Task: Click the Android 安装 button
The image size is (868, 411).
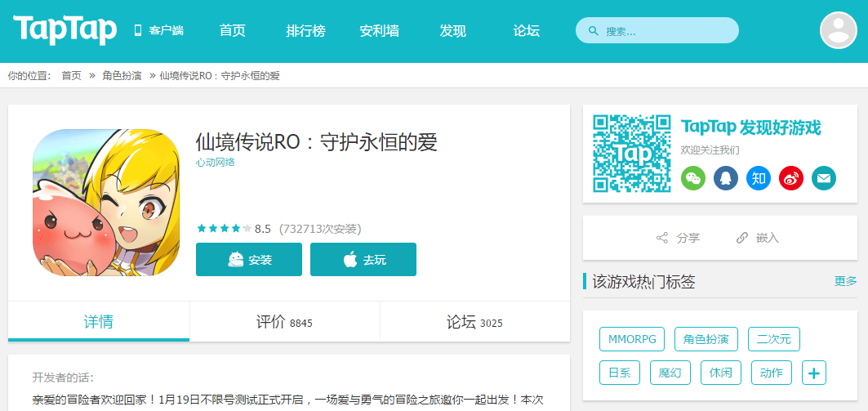Action: click(x=249, y=259)
